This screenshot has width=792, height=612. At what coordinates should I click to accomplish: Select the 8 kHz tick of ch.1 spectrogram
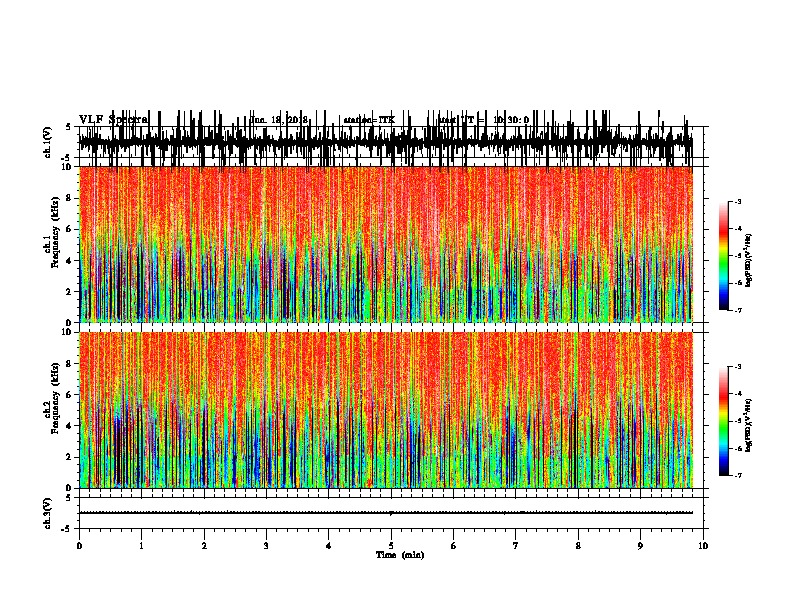[69, 198]
